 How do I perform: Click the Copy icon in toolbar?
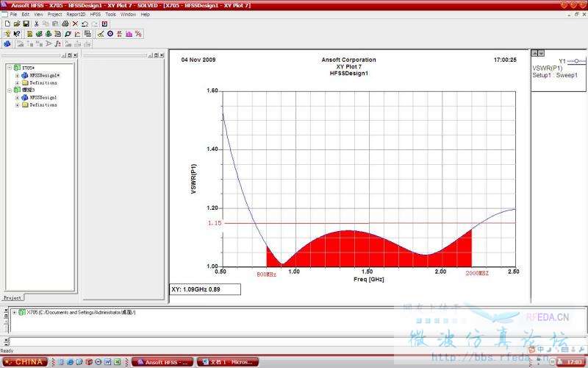pyautogui.click(x=46, y=24)
